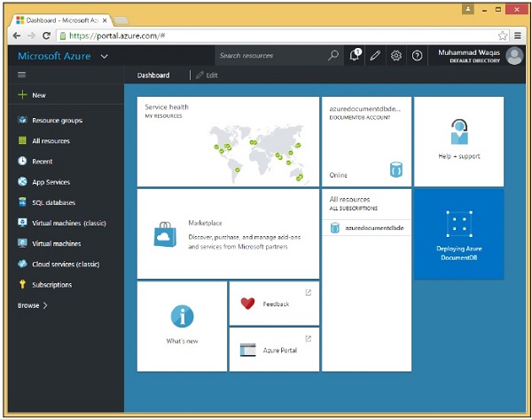Select the Dashboard browser tab
This screenshot has height=419, width=532.
coord(62,20)
